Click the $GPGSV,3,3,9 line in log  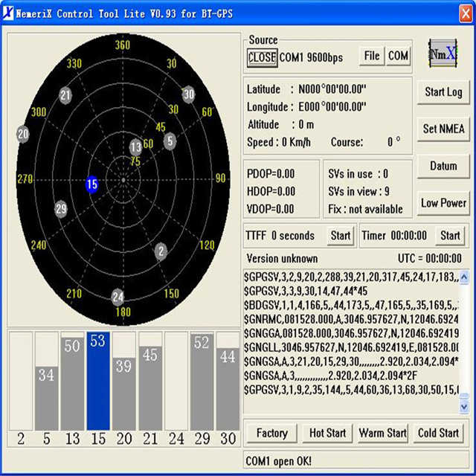tap(306, 291)
